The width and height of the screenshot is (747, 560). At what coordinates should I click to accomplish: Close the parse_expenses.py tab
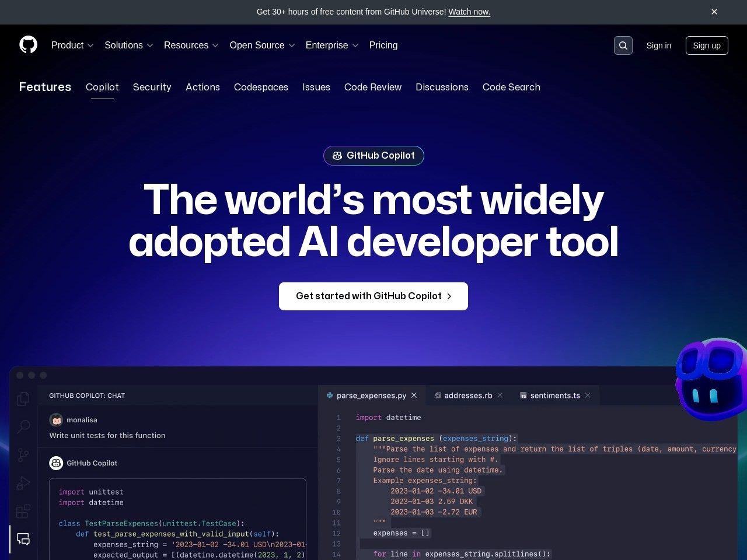click(x=414, y=395)
